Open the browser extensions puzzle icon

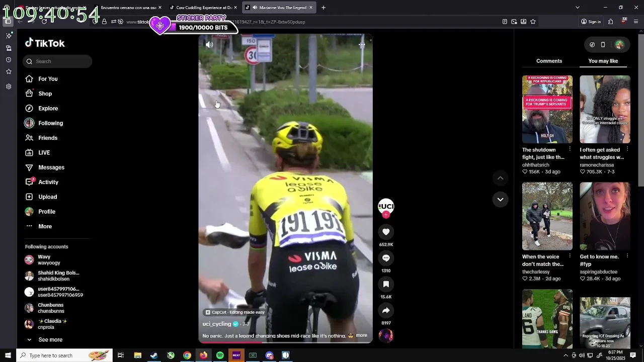(x=610, y=22)
